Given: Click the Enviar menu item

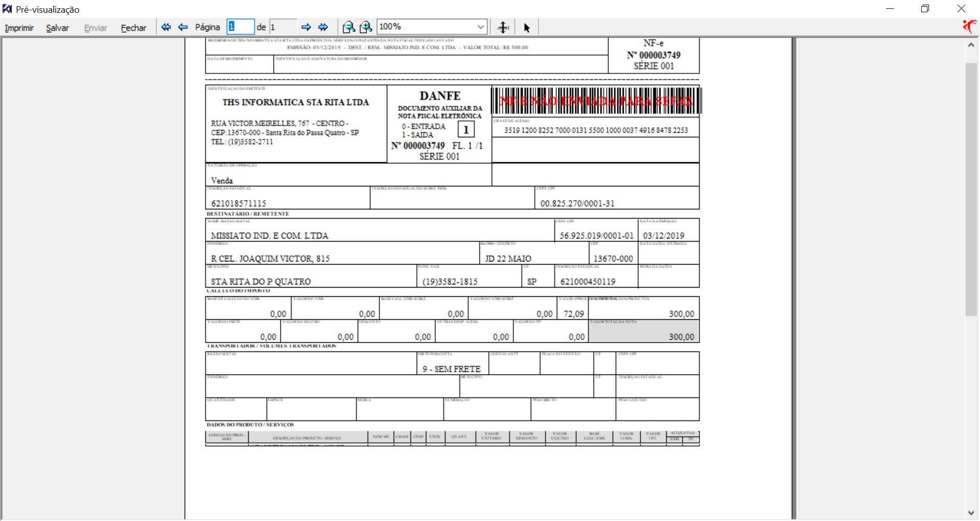Looking at the screenshot, I should coord(95,28).
